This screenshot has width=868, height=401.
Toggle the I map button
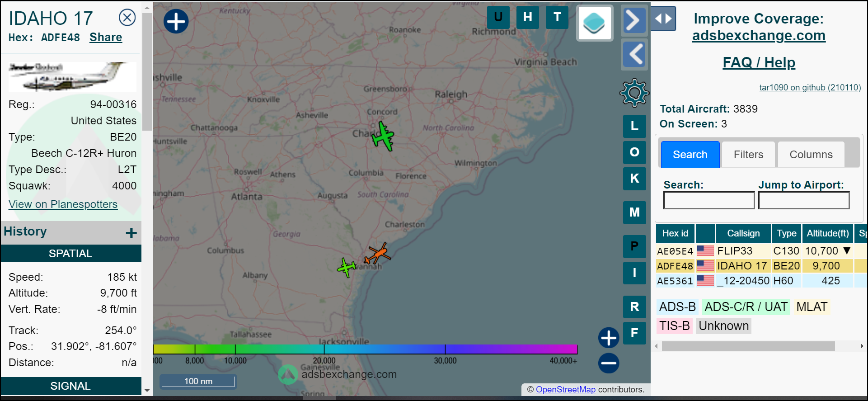(x=634, y=273)
